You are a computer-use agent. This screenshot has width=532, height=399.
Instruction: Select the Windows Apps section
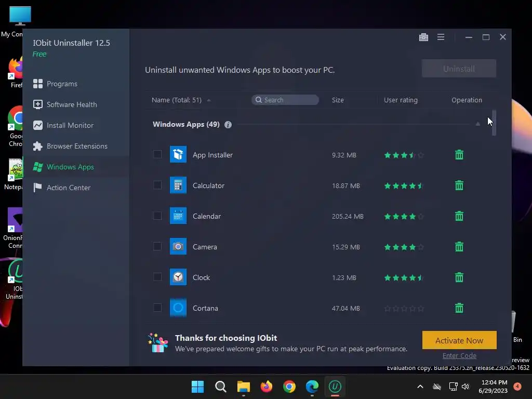76,167
